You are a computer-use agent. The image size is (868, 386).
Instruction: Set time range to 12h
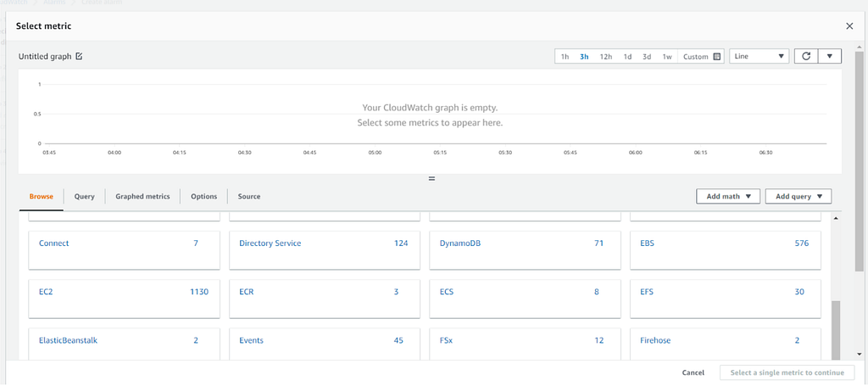(x=605, y=57)
